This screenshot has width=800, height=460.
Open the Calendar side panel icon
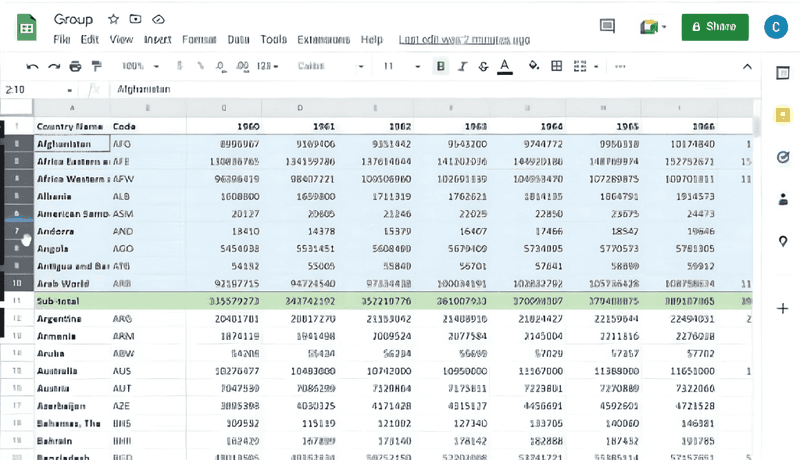coord(783,73)
